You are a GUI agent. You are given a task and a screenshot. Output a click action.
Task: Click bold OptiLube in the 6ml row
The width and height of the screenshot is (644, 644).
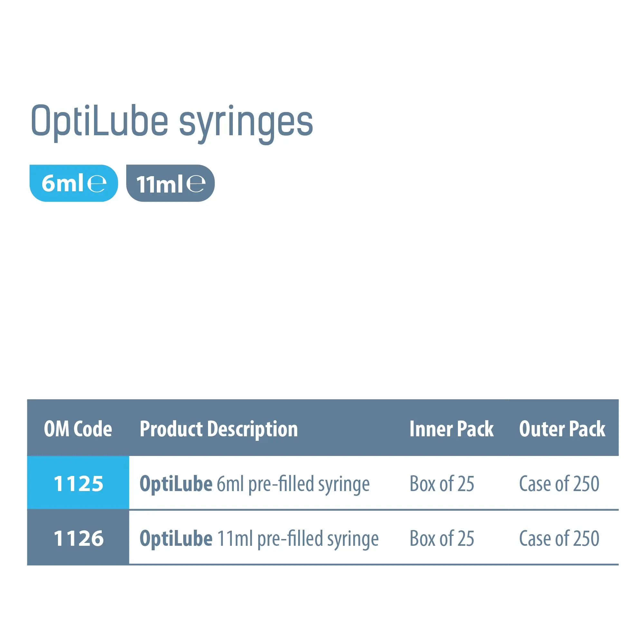(x=176, y=484)
